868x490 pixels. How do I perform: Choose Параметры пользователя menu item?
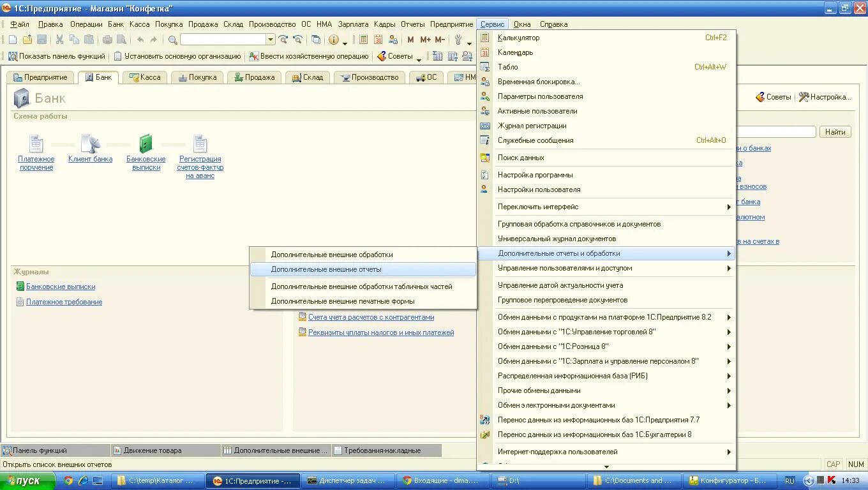606,96
